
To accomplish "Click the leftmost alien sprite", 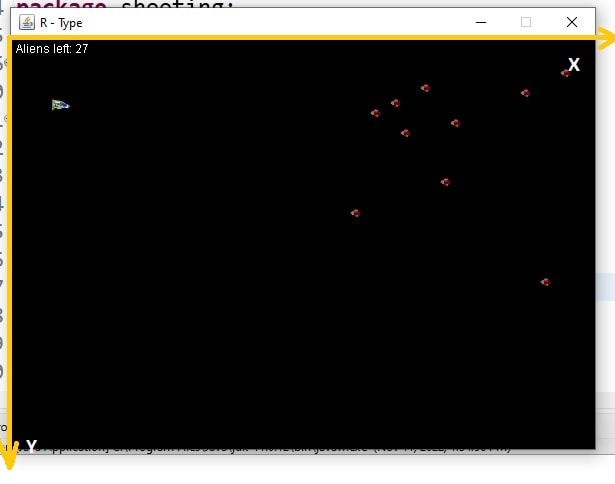I will [x=355, y=213].
